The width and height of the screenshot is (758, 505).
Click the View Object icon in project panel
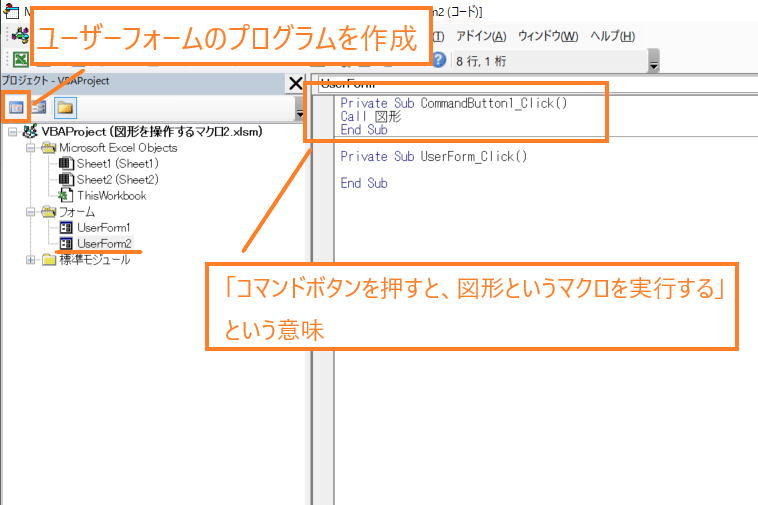point(39,107)
